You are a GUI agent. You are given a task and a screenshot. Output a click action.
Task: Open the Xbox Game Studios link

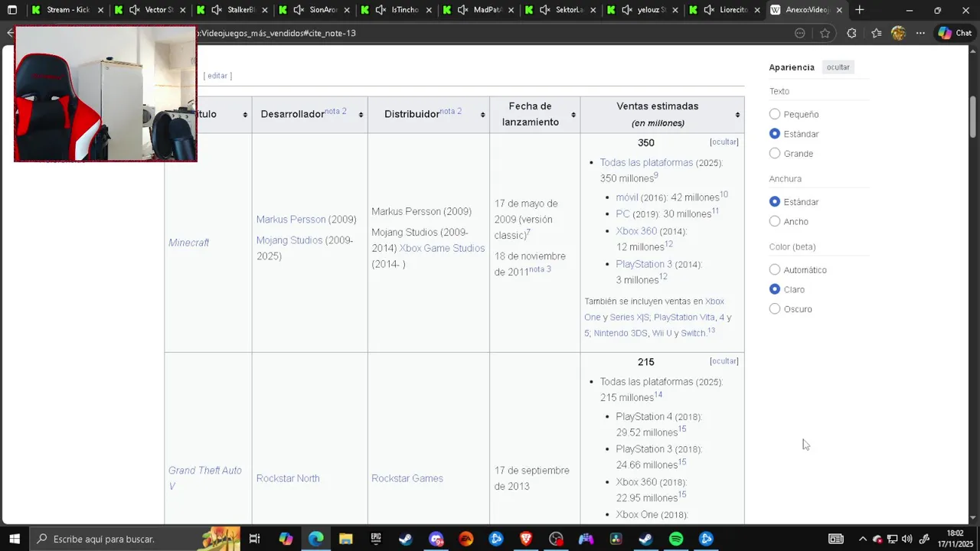tap(442, 249)
